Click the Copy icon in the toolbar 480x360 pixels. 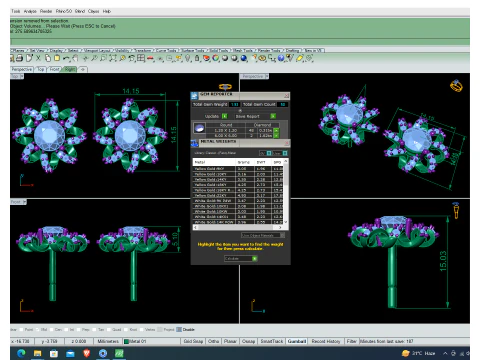click(48, 58)
